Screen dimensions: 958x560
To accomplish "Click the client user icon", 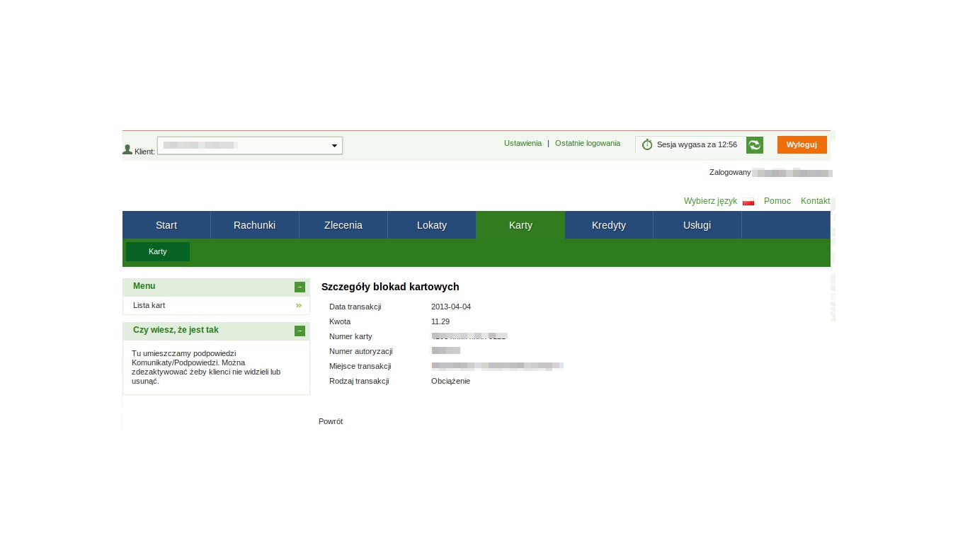I will (127, 149).
